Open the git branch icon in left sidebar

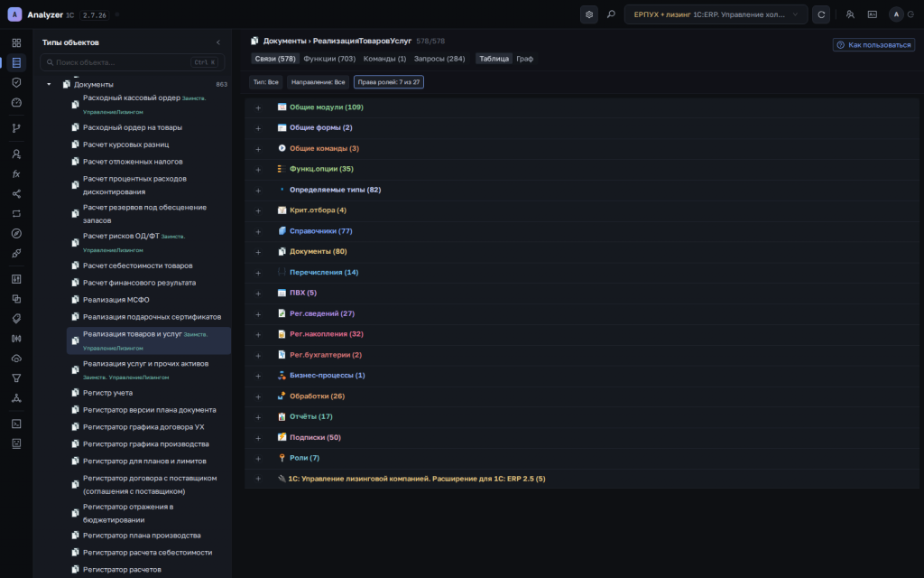click(x=16, y=128)
